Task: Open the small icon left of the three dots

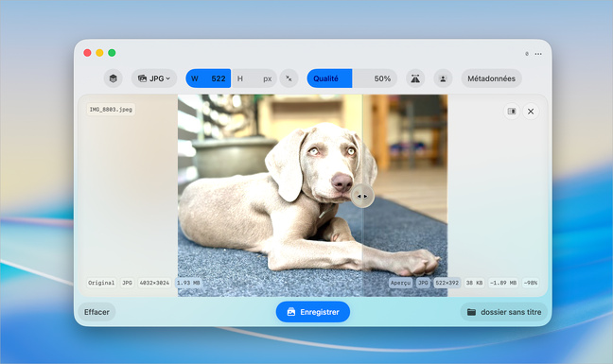Action: [x=527, y=54]
